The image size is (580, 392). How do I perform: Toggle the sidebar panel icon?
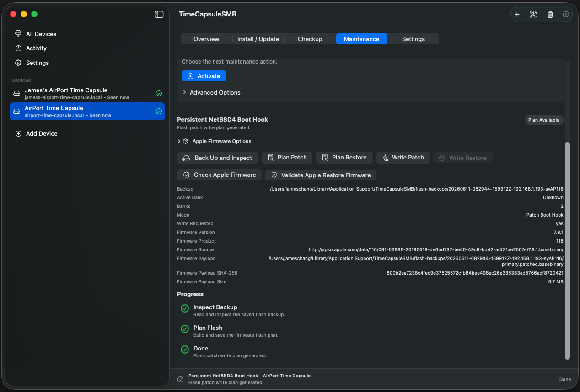[x=159, y=14]
